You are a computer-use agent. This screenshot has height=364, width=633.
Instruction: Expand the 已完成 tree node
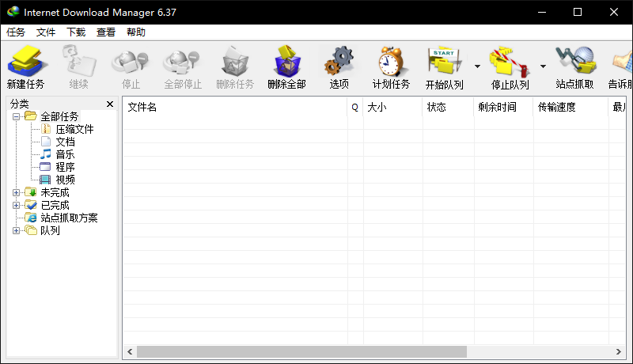[16, 205]
